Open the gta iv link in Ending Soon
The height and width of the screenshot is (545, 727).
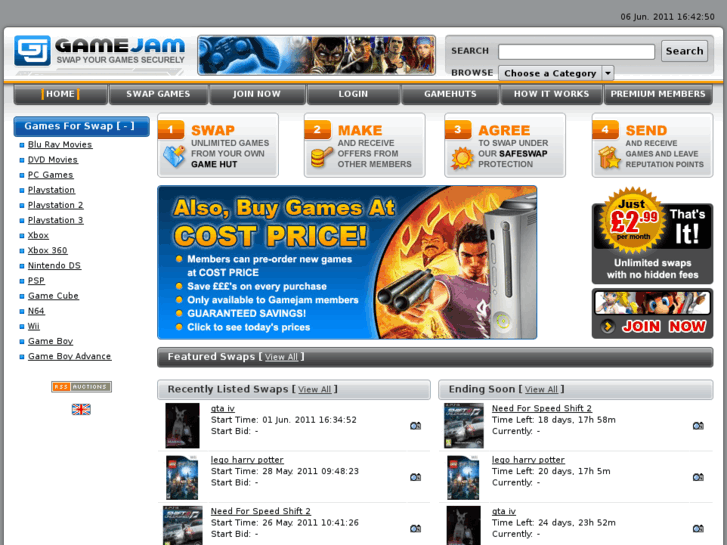[504, 512]
